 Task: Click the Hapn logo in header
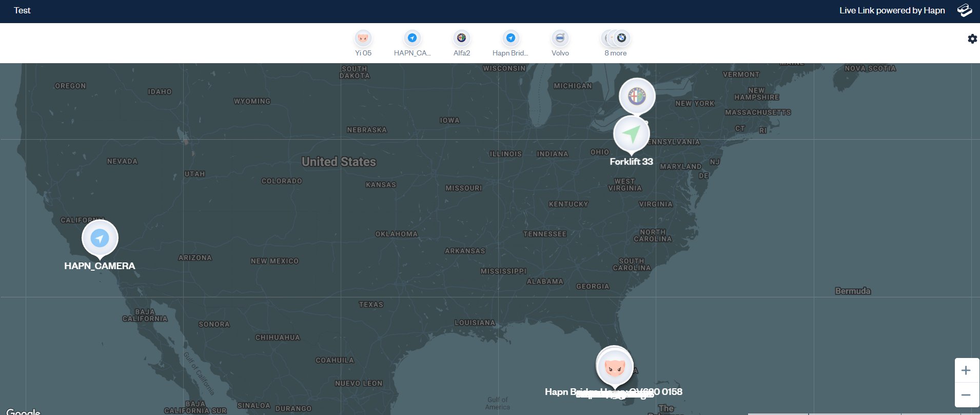click(x=965, y=10)
